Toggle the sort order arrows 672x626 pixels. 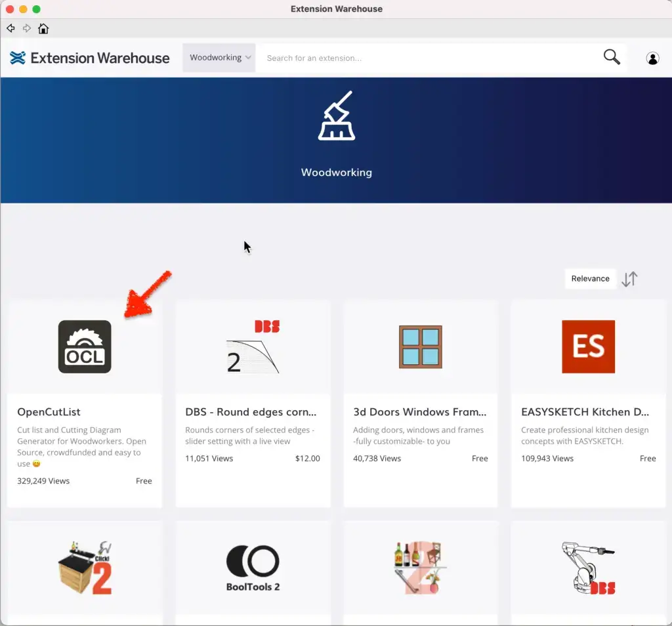(629, 279)
